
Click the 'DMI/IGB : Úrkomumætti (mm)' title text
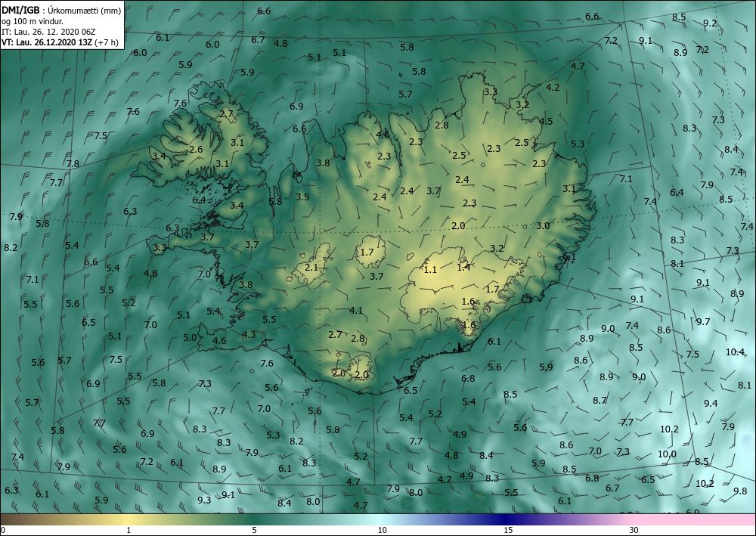61,9
